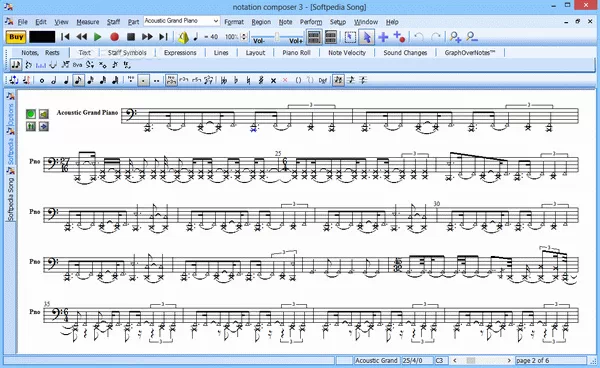Open the Measure menu
The width and height of the screenshot is (600, 368).
coord(88,22)
